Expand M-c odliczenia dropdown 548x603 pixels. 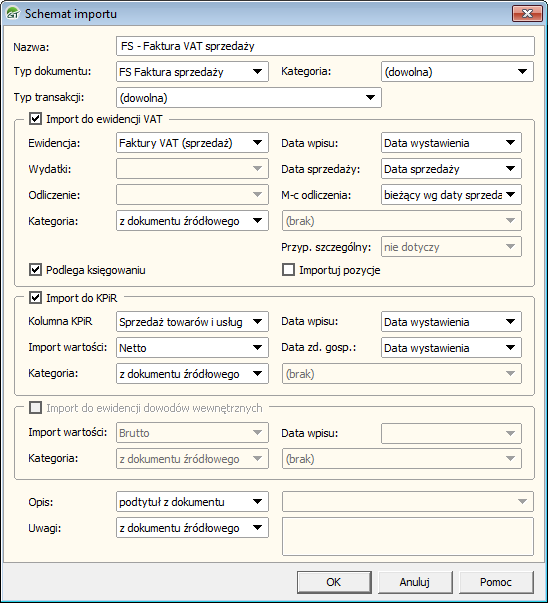451,195
